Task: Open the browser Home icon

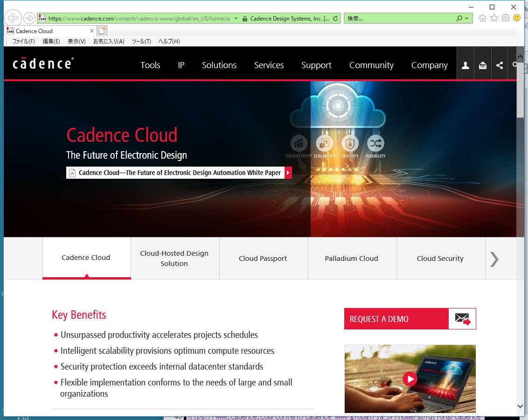Action: (x=483, y=18)
